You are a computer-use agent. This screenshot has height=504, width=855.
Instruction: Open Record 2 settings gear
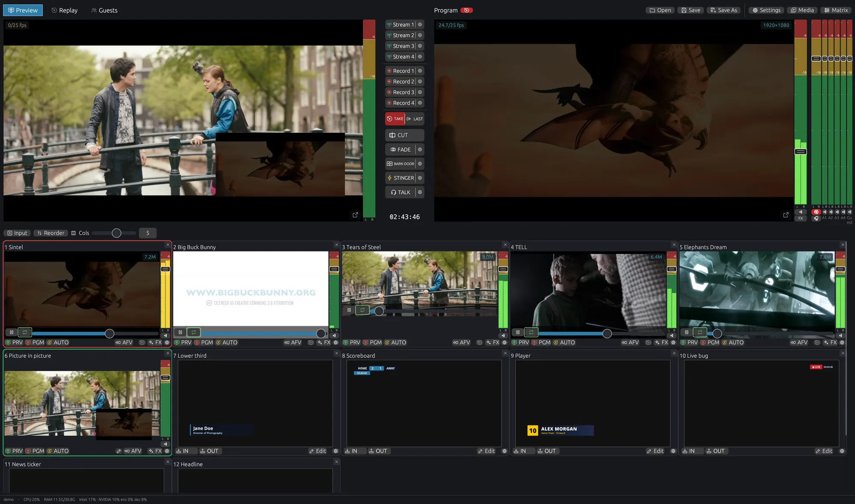click(x=420, y=82)
